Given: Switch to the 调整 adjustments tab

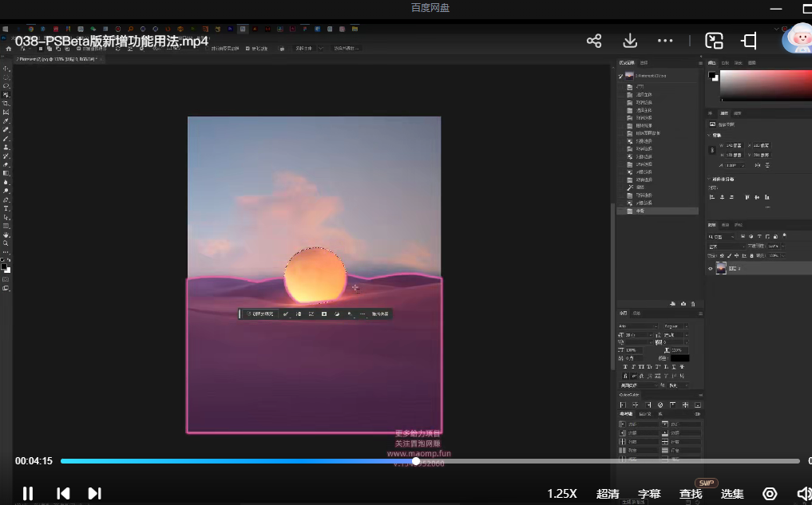Looking at the screenshot, I should [x=738, y=113].
